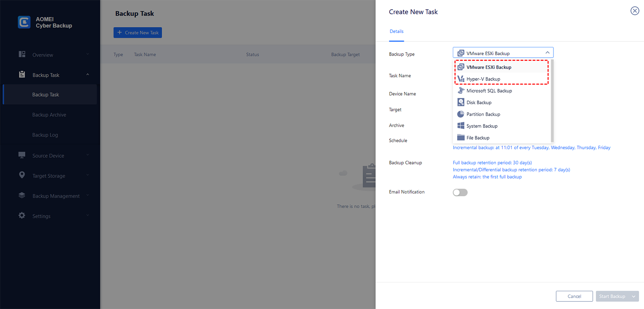Screen dimensions: 644x309
Task: Click the Cancel button
Action: [574, 297]
